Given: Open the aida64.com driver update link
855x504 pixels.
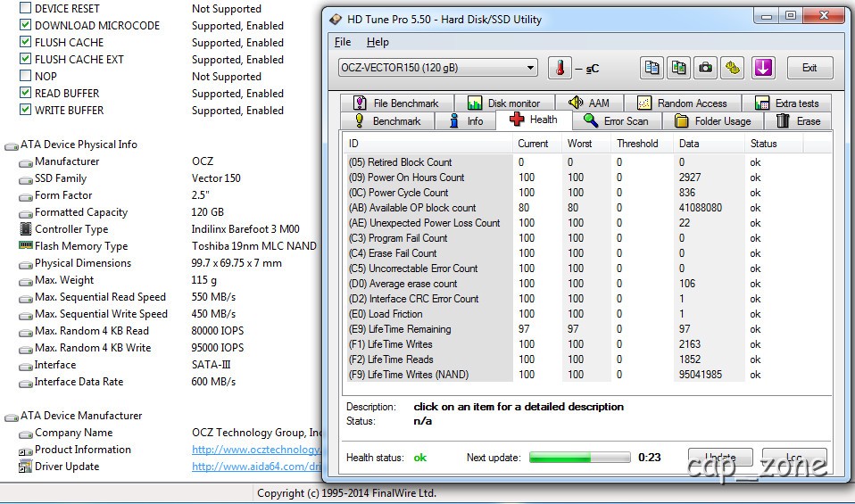Looking at the screenshot, I should click(x=256, y=467).
